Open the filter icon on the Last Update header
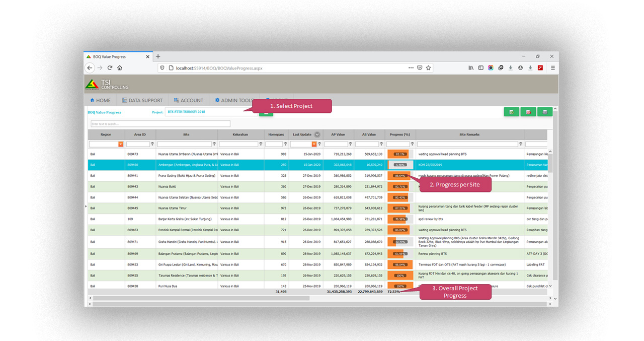Screen dimensions: 644x341 (x=318, y=134)
